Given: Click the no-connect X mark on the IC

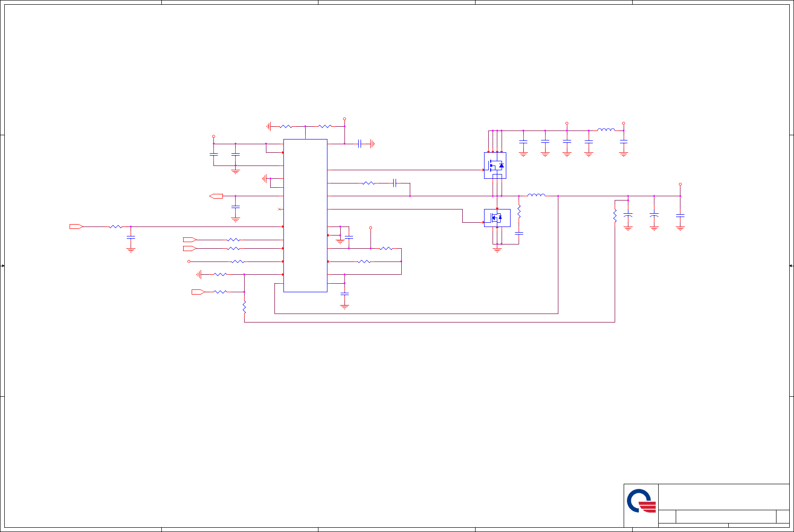Looking at the screenshot, I should (279, 209).
